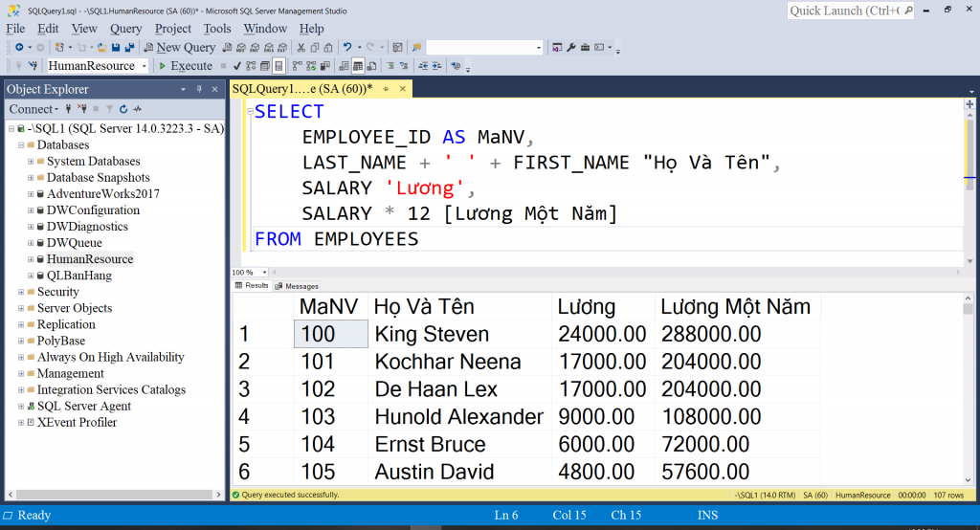Click the Cut scissors icon

pos(301,48)
